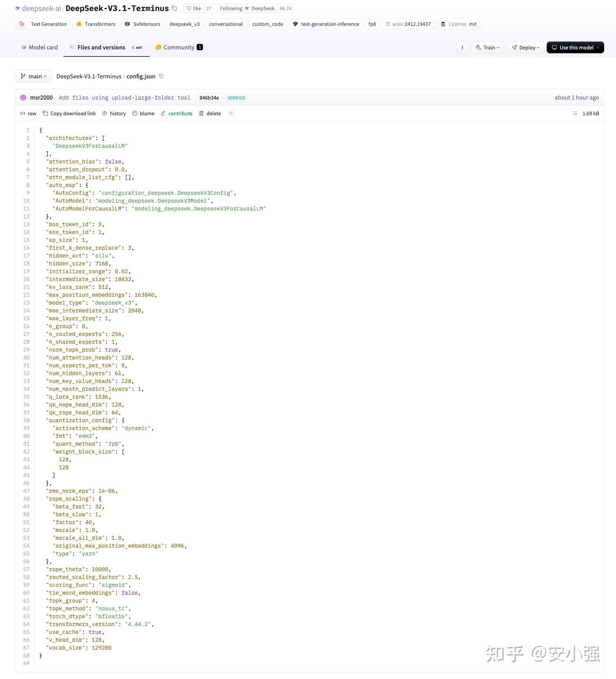616x679 pixels.
Task: Click the "n_routed_experts" key
Action: [75, 334]
